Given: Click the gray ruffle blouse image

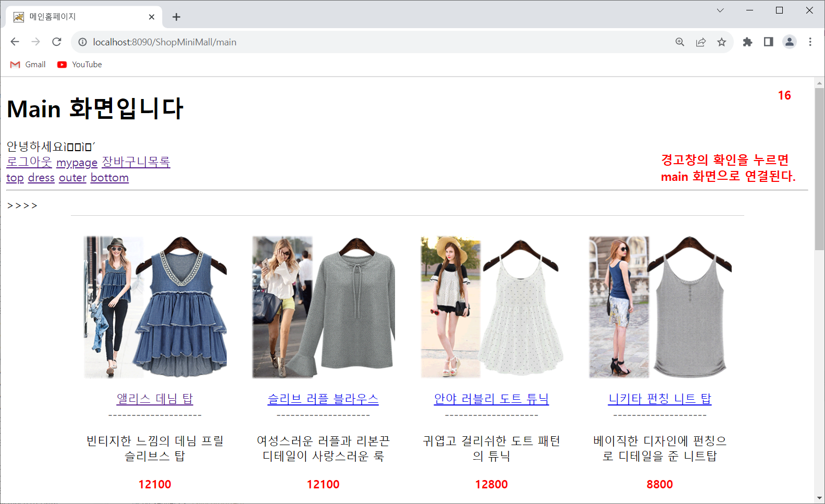Looking at the screenshot, I should [x=324, y=307].
